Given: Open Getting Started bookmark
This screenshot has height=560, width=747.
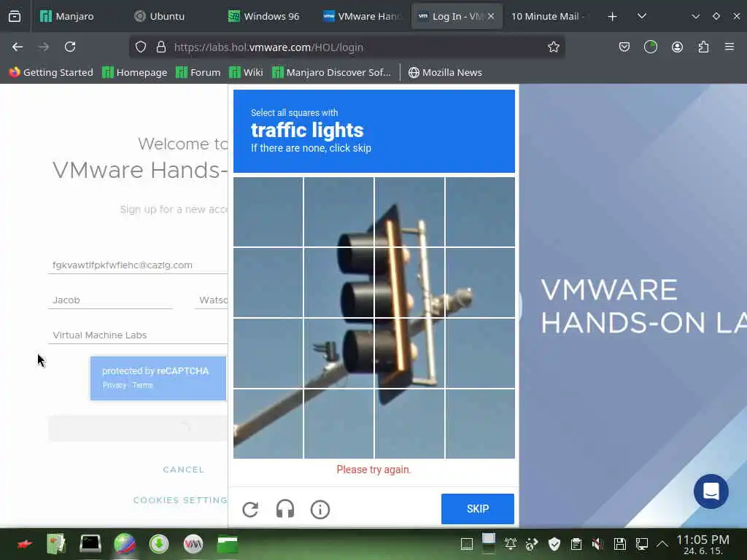Looking at the screenshot, I should click(x=51, y=72).
